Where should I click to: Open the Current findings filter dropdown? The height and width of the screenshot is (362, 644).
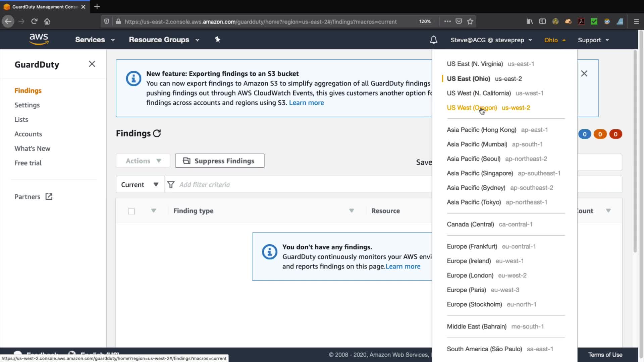coord(140,185)
